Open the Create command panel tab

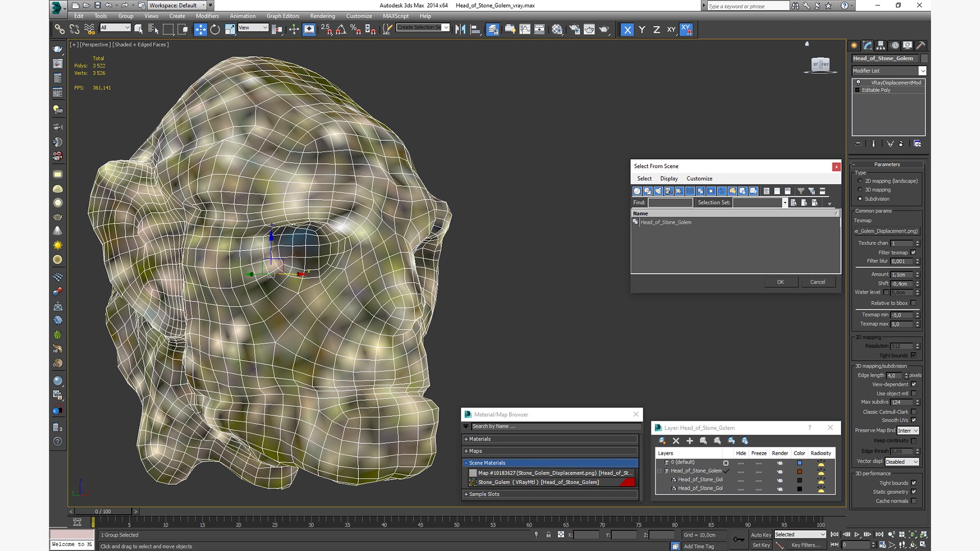[854, 45]
